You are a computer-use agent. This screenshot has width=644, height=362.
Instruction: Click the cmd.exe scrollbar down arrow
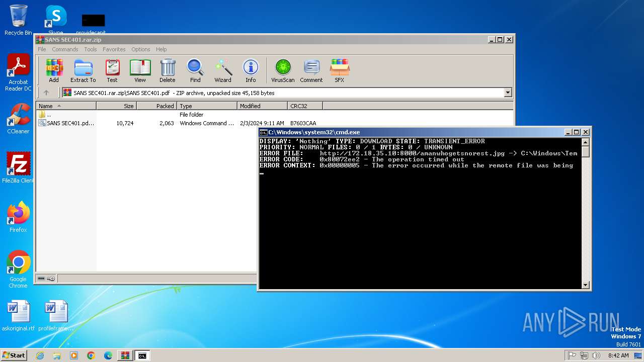point(585,285)
